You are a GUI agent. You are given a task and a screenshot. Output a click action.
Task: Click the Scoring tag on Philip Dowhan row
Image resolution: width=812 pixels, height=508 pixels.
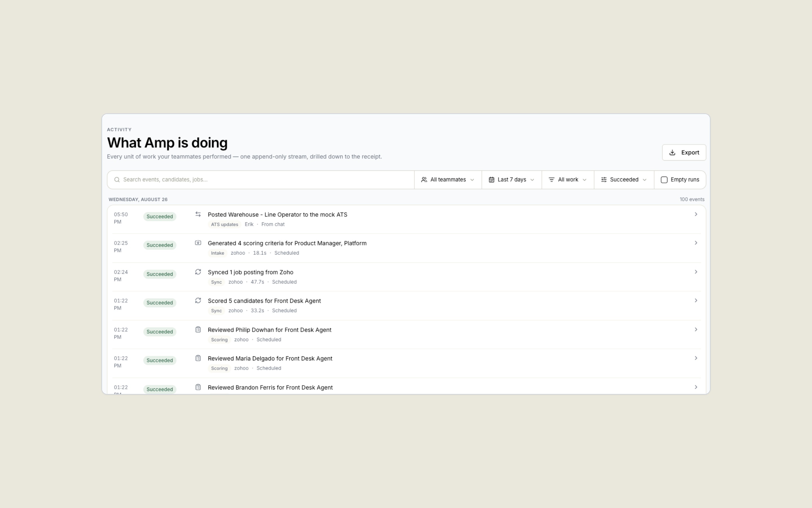(219, 340)
